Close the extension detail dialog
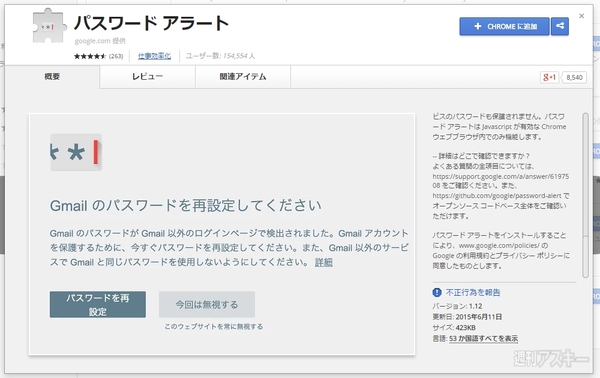The height and width of the screenshot is (378, 600). pos(582,16)
